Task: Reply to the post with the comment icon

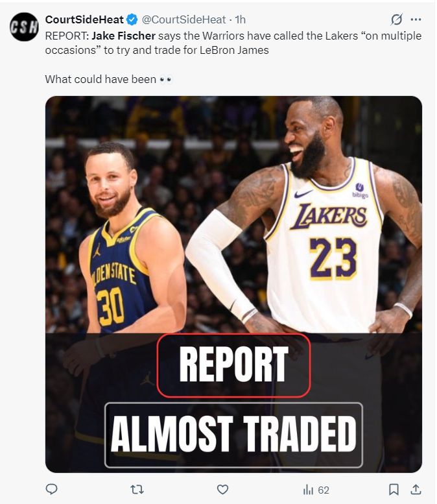Action: [x=51, y=490]
